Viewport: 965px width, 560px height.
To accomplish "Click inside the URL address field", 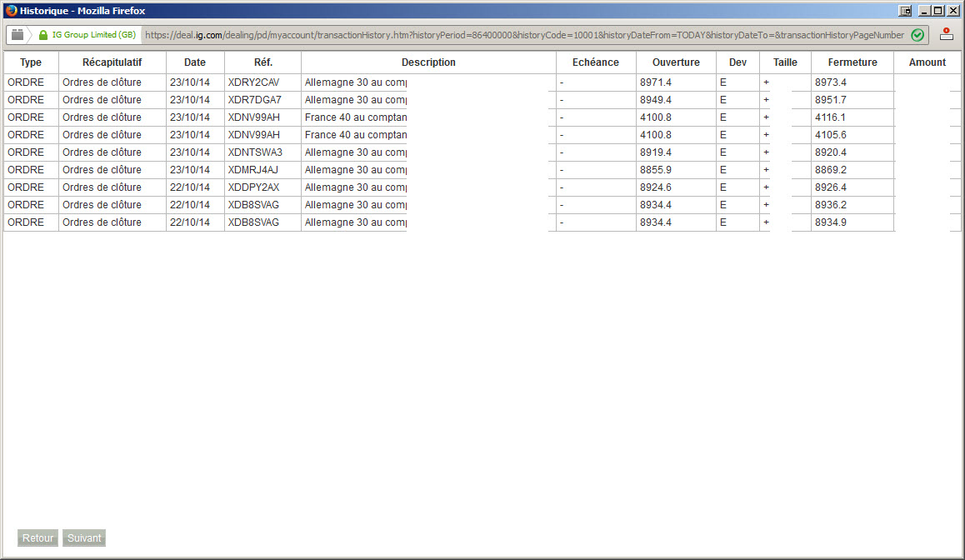I will [x=524, y=35].
